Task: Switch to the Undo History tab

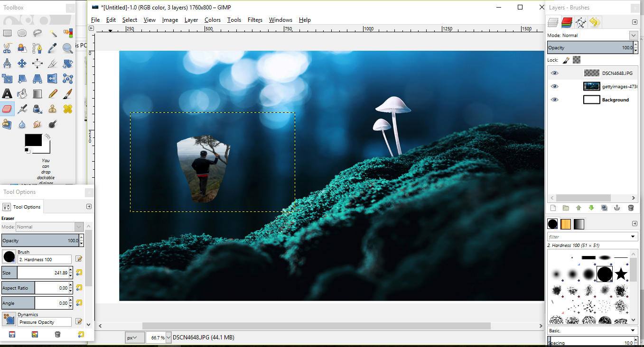Action: tap(595, 22)
